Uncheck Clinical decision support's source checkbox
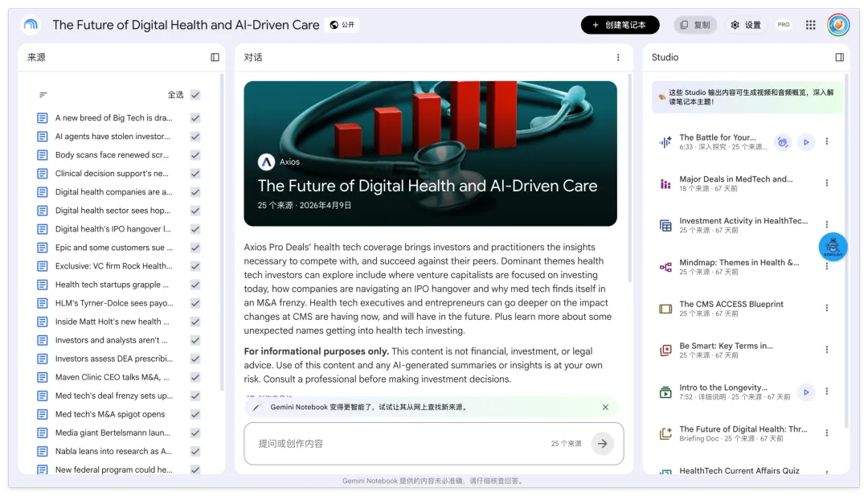868x496 pixels. 194,174
